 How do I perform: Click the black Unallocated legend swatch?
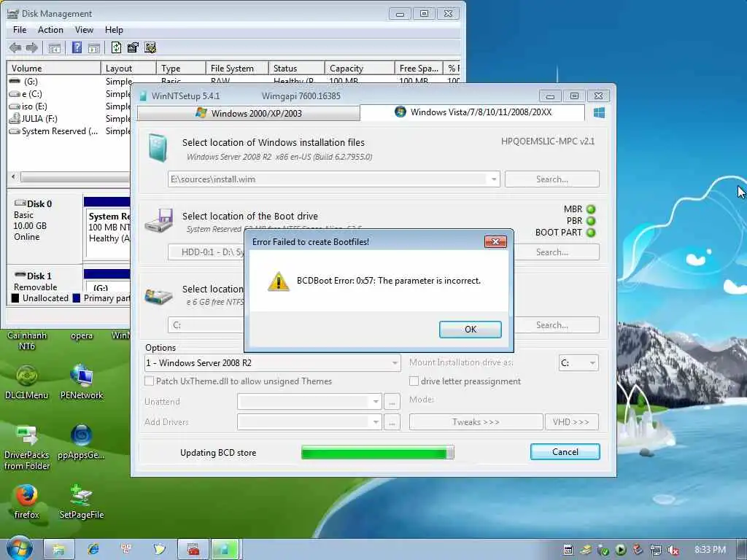[15, 298]
